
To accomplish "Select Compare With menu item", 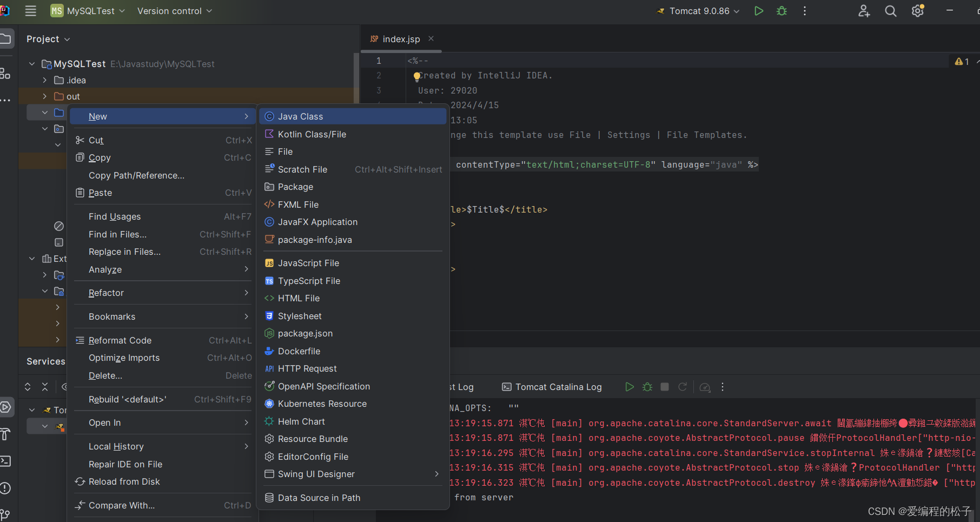I will [163, 505].
